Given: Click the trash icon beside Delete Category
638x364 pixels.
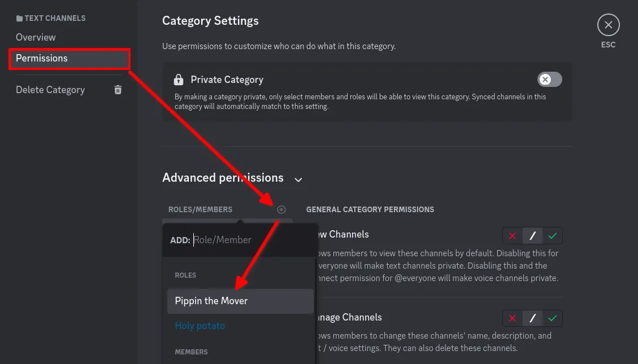Looking at the screenshot, I should pos(118,90).
